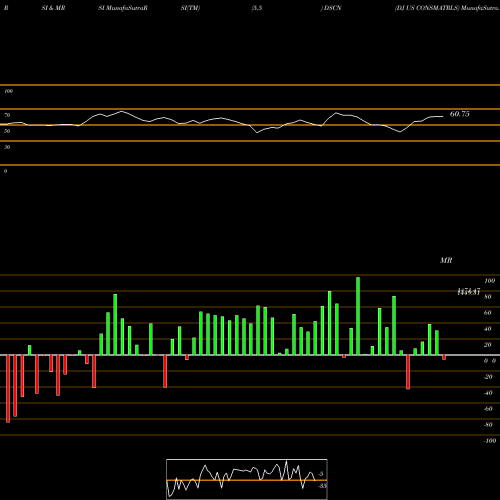Click the MR axis label -20
This screenshot has height=500, width=500.
(x=488, y=377)
